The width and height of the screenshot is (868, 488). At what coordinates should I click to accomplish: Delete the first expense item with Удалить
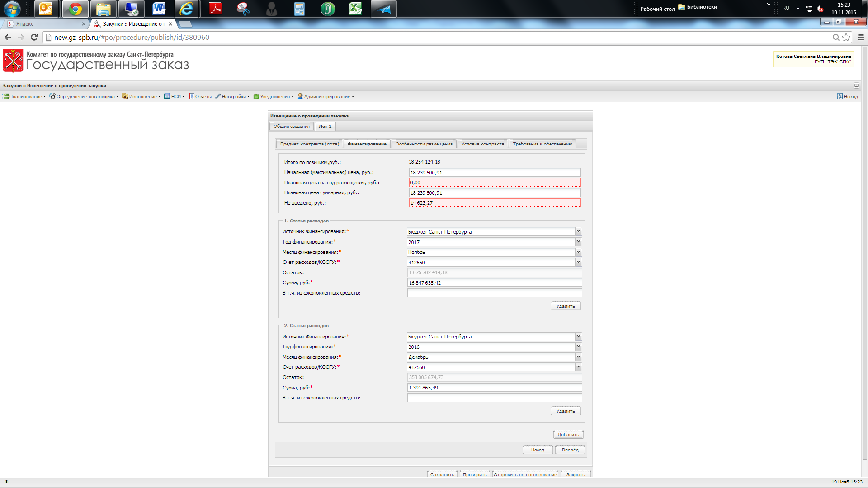pyautogui.click(x=565, y=306)
